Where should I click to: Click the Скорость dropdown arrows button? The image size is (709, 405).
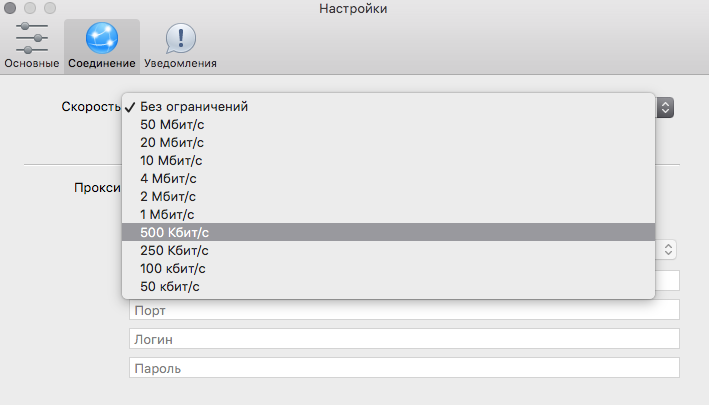click(x=665, y=108)
